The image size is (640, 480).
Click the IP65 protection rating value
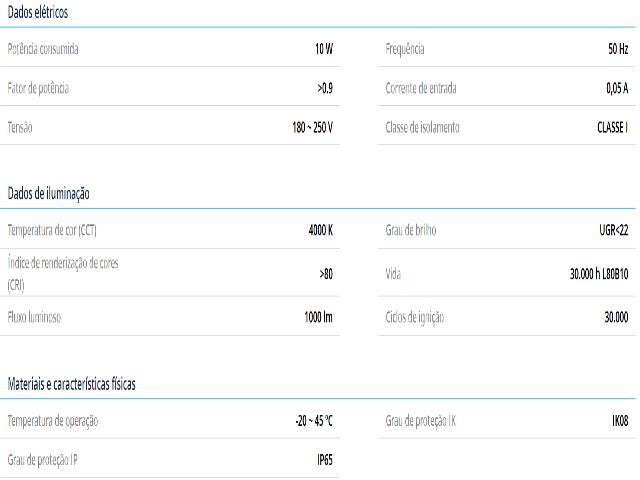click(x=325, y=460)
